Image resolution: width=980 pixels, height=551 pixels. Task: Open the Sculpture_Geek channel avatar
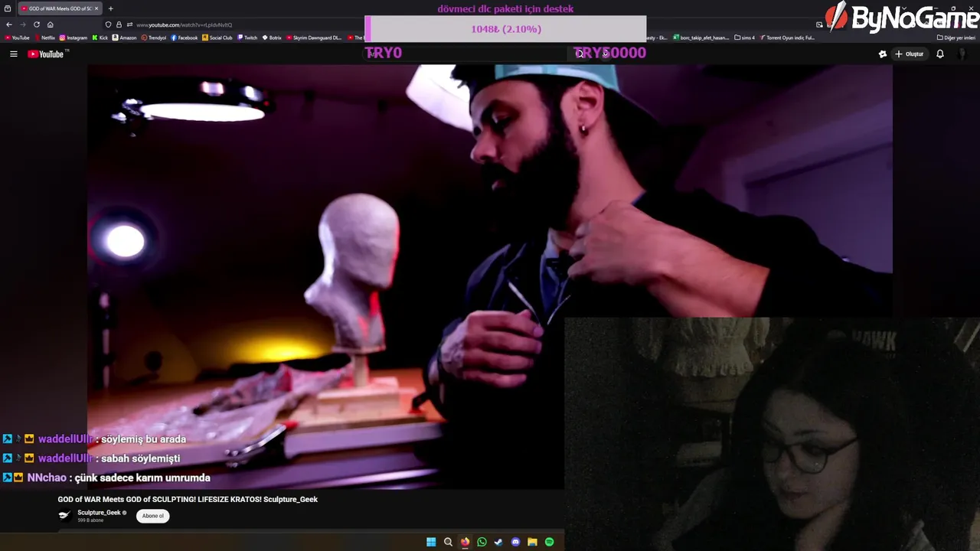(x=65, y=516)
